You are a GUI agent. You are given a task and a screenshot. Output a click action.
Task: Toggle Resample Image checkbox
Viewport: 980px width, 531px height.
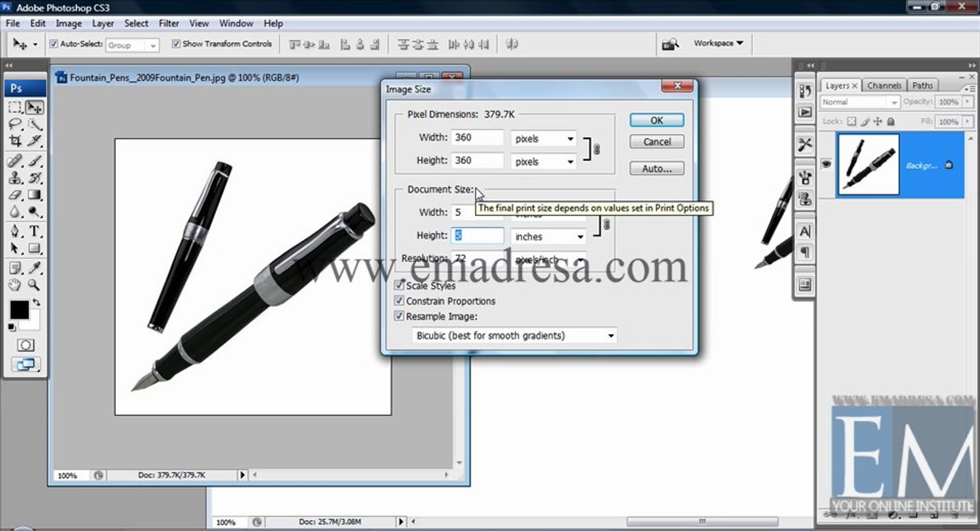[400, 316]
